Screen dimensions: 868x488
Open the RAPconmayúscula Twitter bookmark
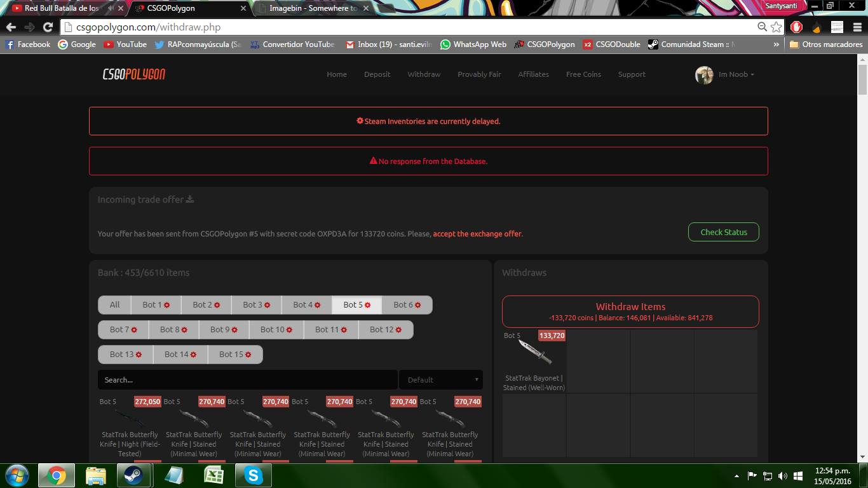click(x=198, y=44)
